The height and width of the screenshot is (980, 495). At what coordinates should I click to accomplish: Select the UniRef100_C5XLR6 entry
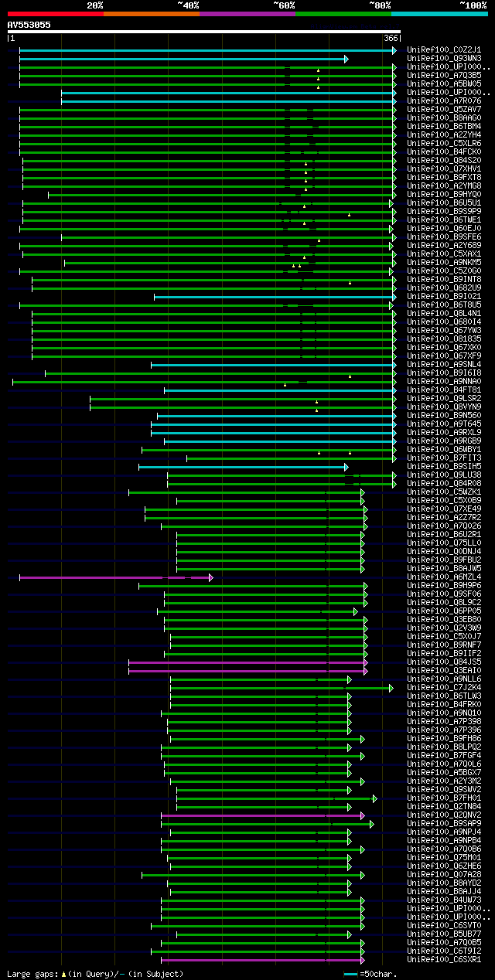click(444, 144)
